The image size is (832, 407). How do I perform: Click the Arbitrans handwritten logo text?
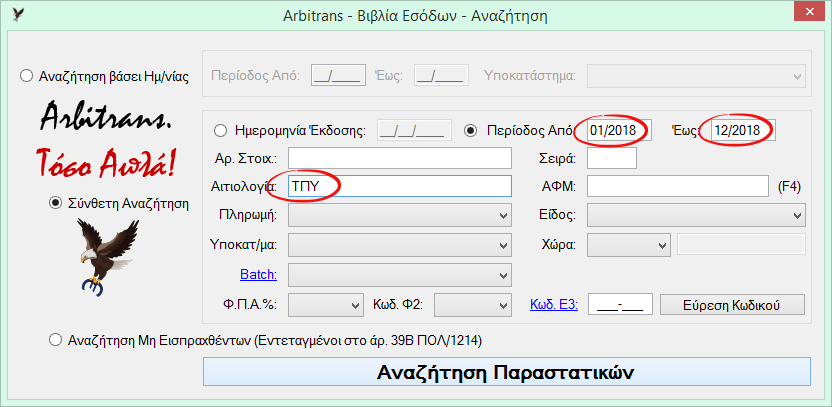[x=106, y=117]
